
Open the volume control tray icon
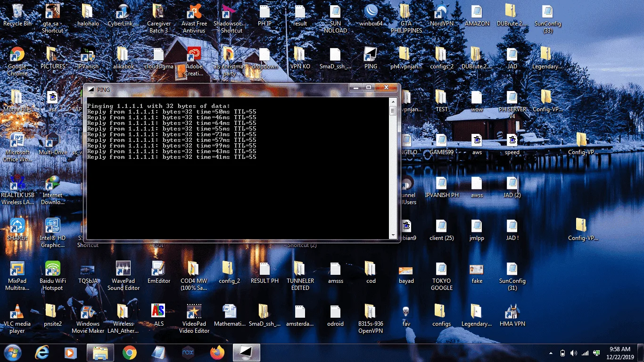point(574,353)
